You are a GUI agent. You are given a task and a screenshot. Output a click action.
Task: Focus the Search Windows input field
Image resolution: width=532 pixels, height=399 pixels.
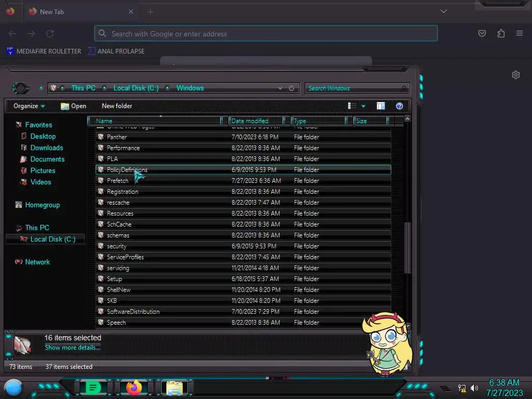[357, 88]
